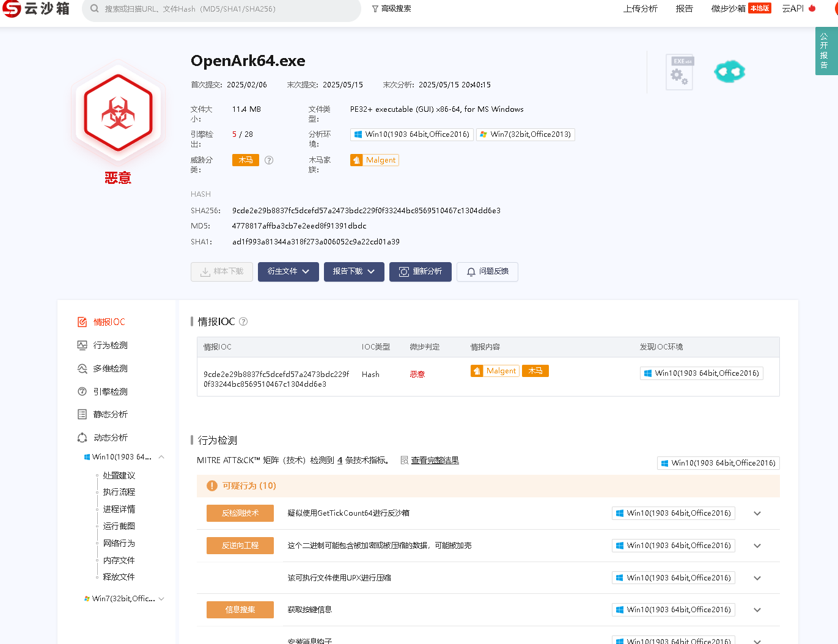This screenshot has width=838, height=644.
Task: Select Win10(1903 64bit,Office2016) analysis environment tag
Action: [412, 134]
